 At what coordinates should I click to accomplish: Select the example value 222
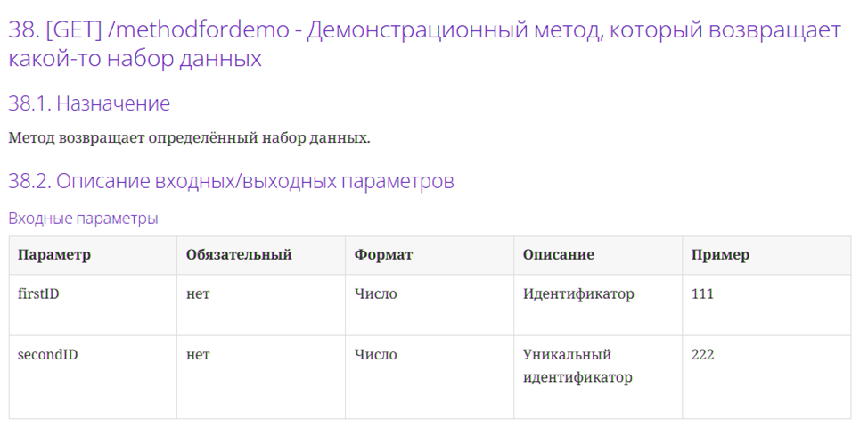(702, 355)
